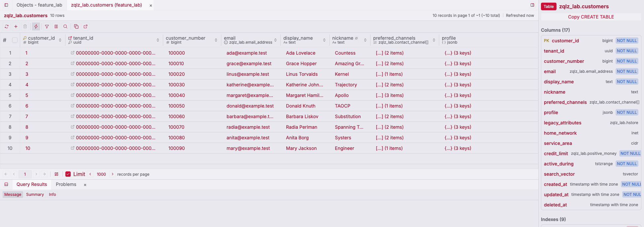The width and height of the screenshot is (644, 227).
Task: Uncheck the Limit checkbox
Action: [x=68, y=174]
